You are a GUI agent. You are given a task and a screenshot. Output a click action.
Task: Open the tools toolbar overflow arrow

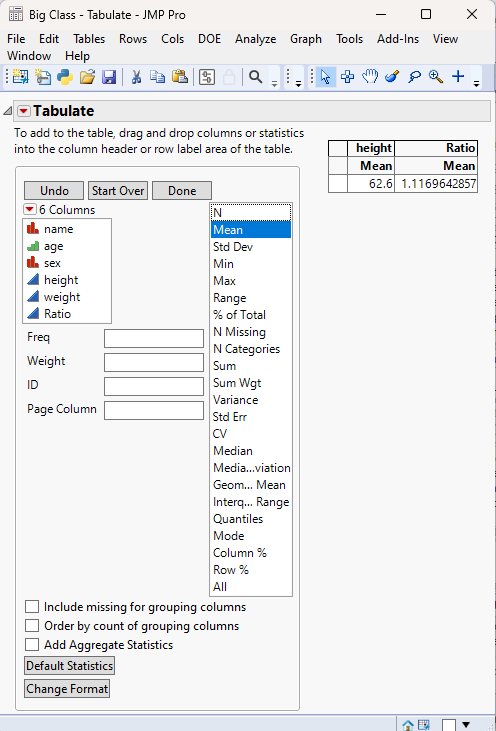coord(476,83)
